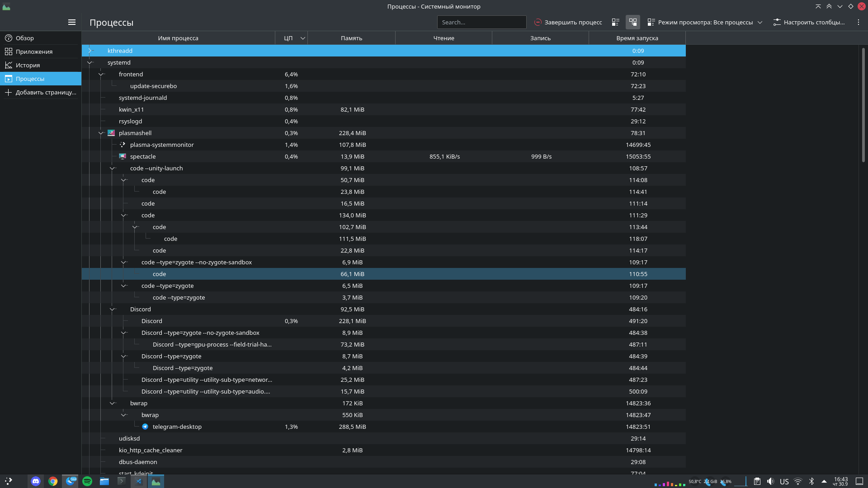Open Discord from the taskbar
The image size is (868, 488).
click(36, 481)
